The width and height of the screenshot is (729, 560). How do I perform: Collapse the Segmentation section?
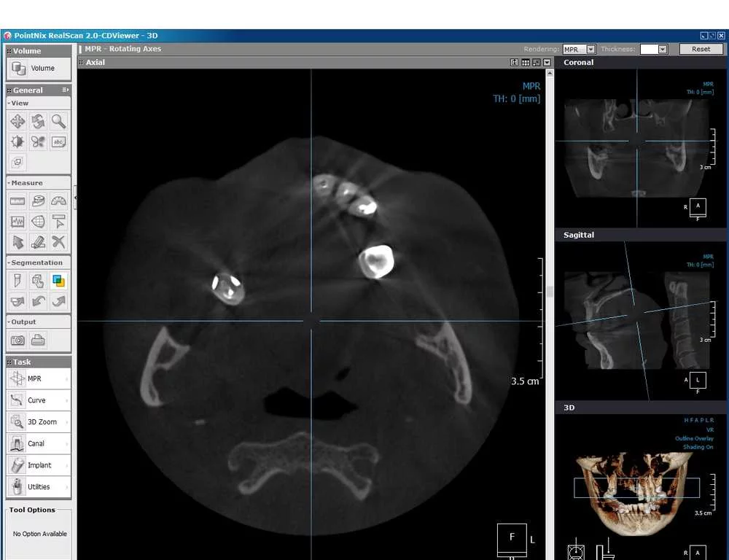[x=9, y=262]
